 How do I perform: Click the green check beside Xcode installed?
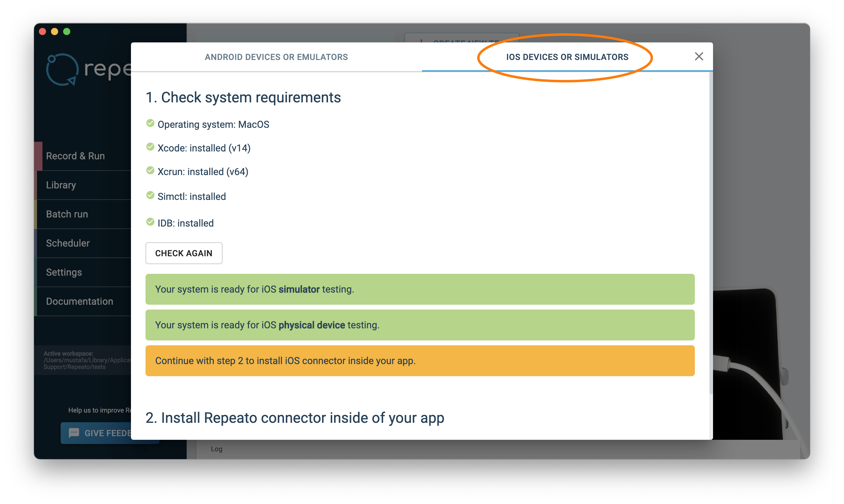[x=150, y=147]
